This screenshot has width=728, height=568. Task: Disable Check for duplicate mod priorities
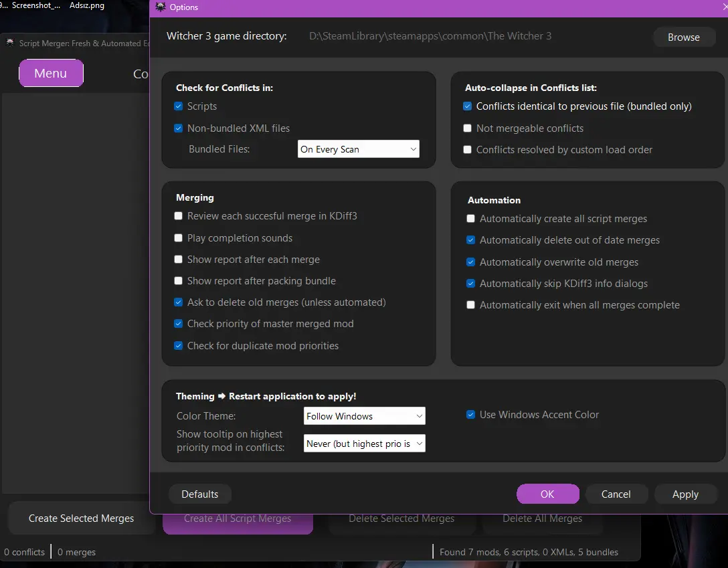pos(178,346)
